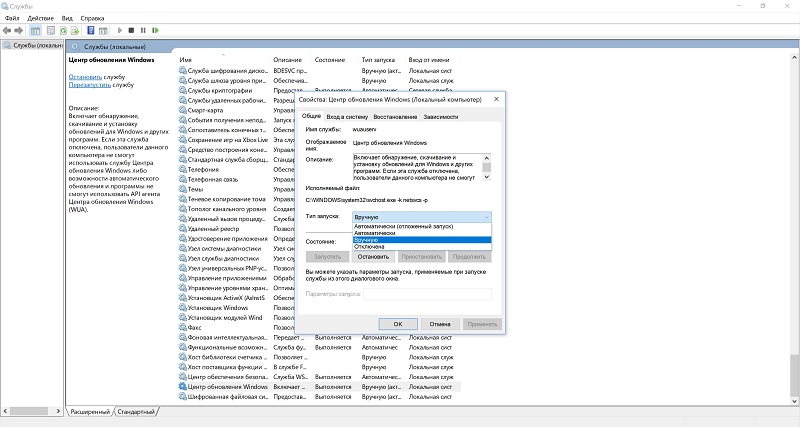
Task: Click the services list vertical scrollbar thumb
Action: [x=795, y=374]
